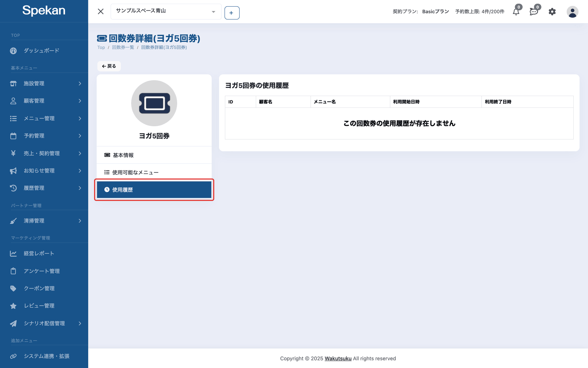Click the Spekan logo

(x=44, y=10)
